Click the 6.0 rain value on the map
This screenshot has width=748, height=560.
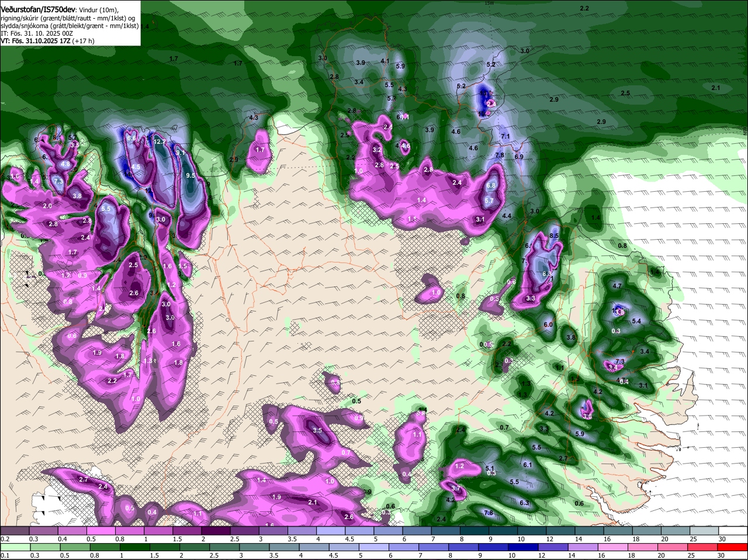click(x=548, y=324)
